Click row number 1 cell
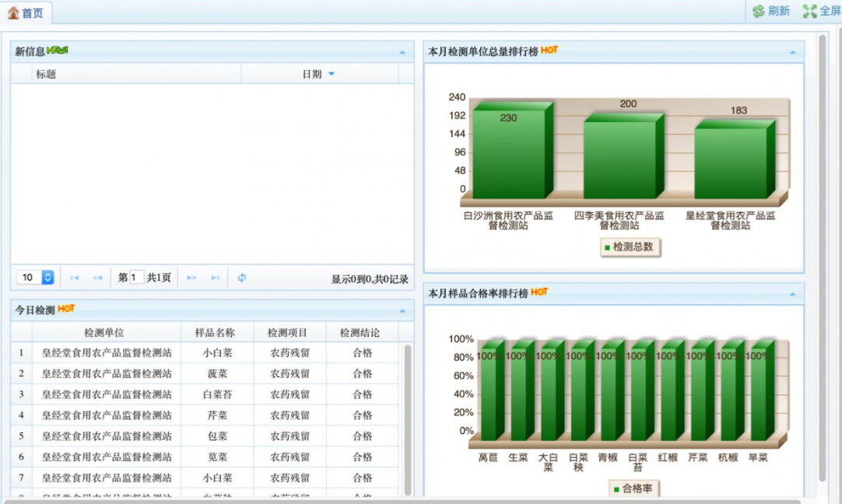Screen dimensions: 842x504 coord(22,352)
